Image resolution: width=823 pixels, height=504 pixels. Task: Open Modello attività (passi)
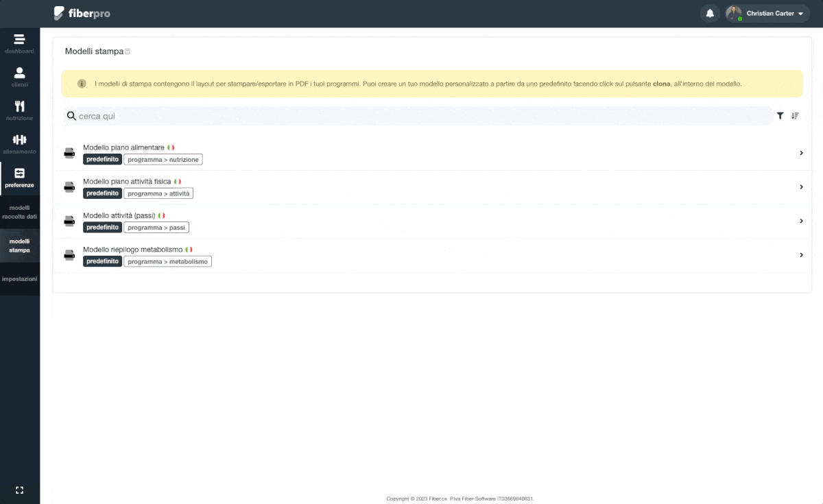coord(432,221)
